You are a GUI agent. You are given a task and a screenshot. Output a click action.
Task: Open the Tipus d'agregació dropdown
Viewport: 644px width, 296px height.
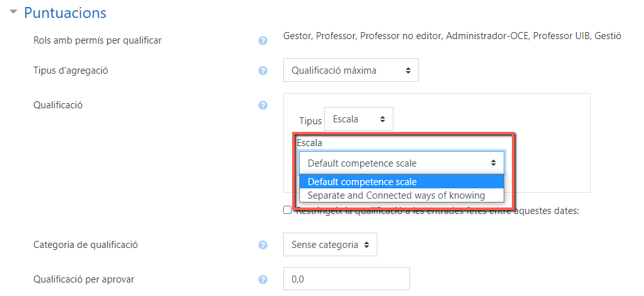(351, 70)
